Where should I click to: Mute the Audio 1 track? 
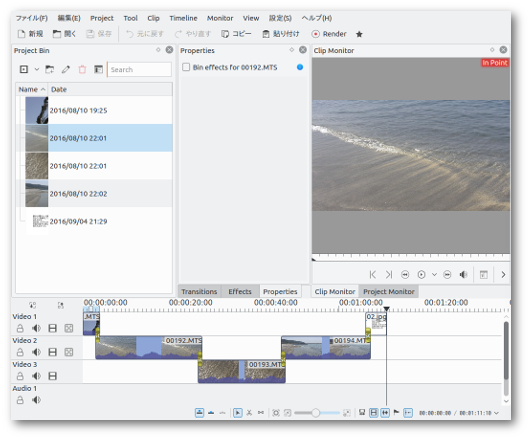click(36, 400)
